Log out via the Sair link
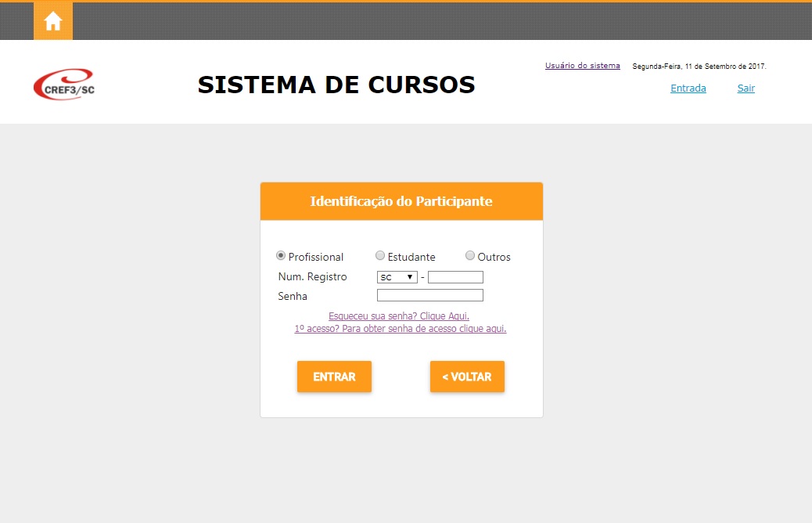The image size is (812, 523). tap(746, 88)
